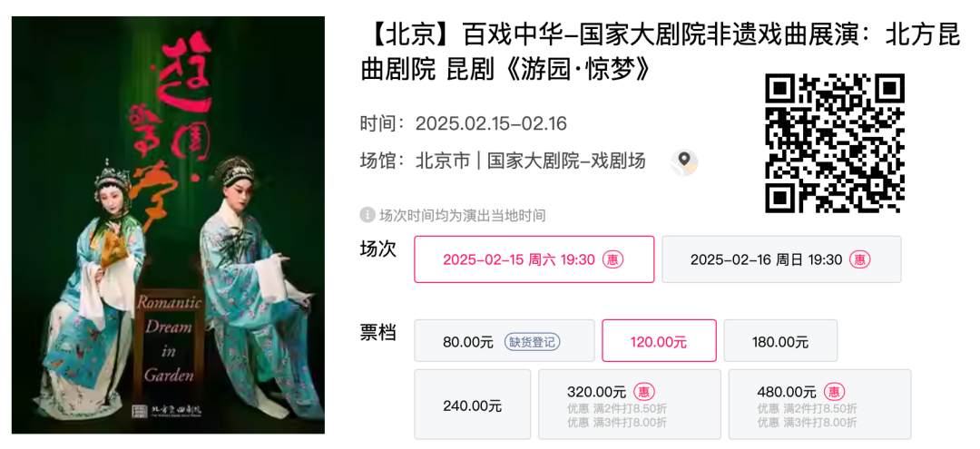Click the QR code image

tap(835, 143)
